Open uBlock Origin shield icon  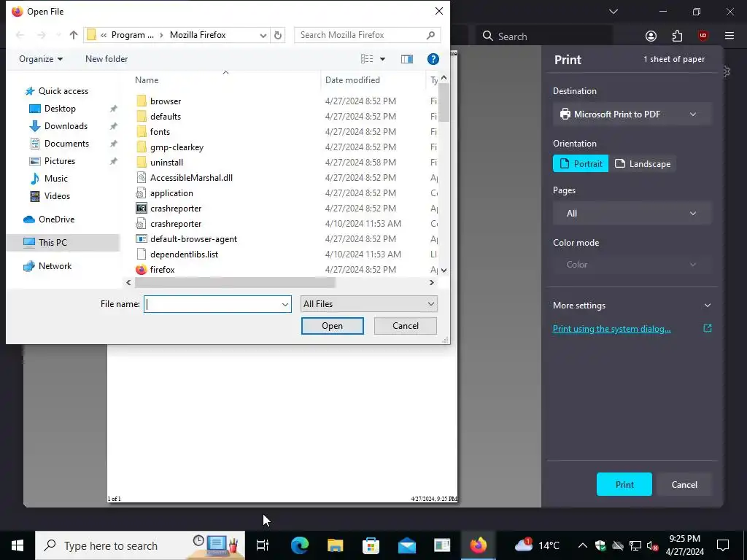703,36
